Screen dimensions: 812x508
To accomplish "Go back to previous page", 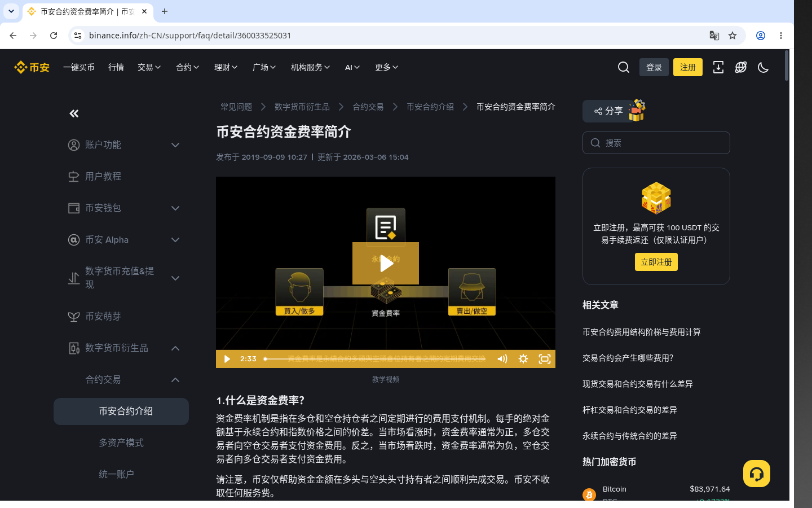I will coord(13,36).
